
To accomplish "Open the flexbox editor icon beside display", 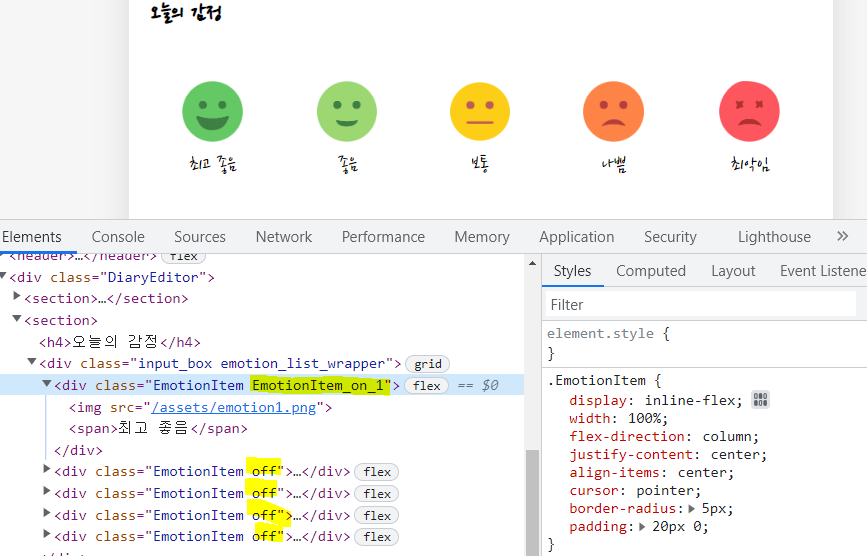I will pyautogui.click(x=760, y=400).
